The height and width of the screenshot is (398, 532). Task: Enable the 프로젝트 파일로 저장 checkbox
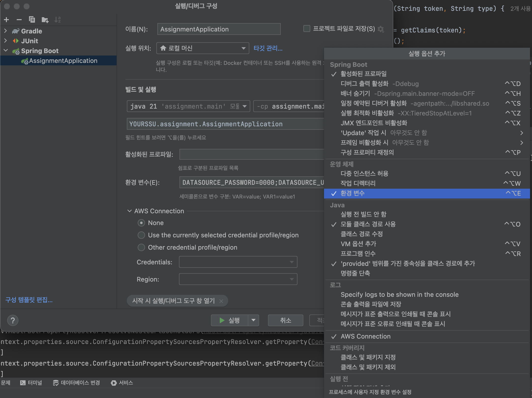coord(307,29)
